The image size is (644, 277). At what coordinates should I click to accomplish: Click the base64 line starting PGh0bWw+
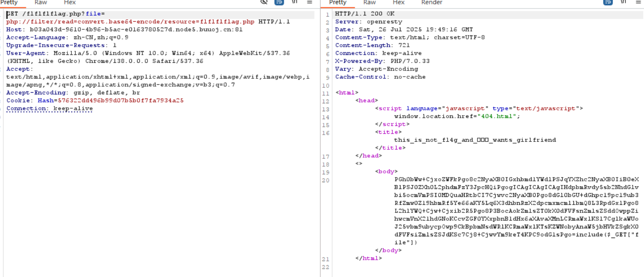(516, 179)
